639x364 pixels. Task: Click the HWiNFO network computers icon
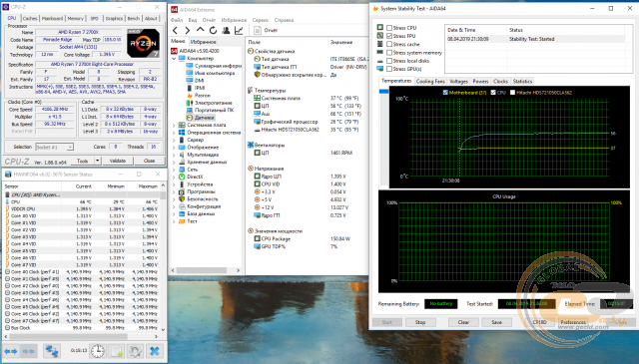point(52,351)
